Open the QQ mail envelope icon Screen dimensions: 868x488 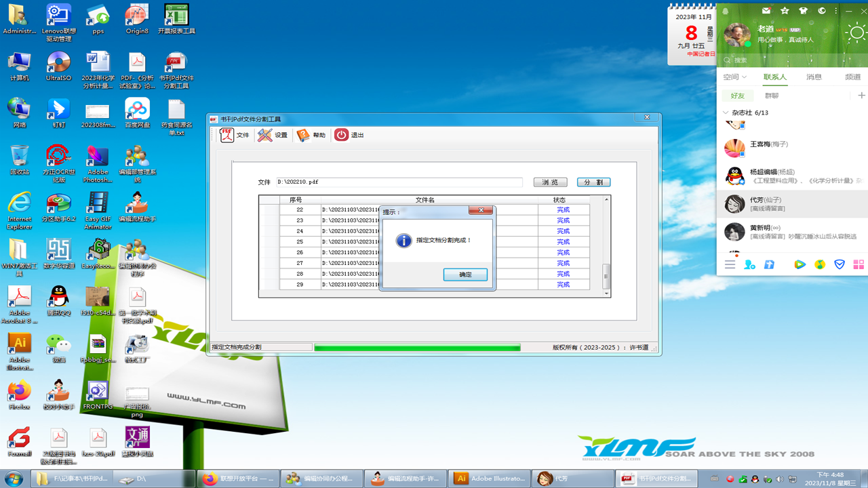point(766,11)
